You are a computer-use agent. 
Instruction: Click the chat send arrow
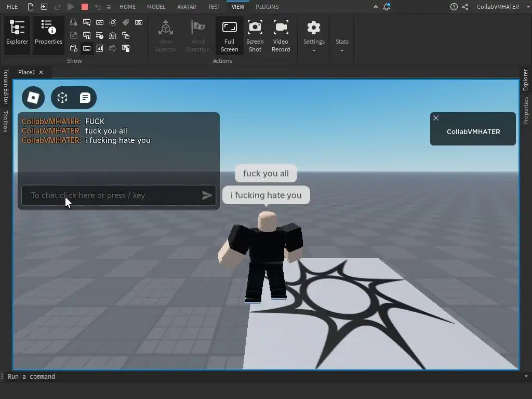(207, 195)
